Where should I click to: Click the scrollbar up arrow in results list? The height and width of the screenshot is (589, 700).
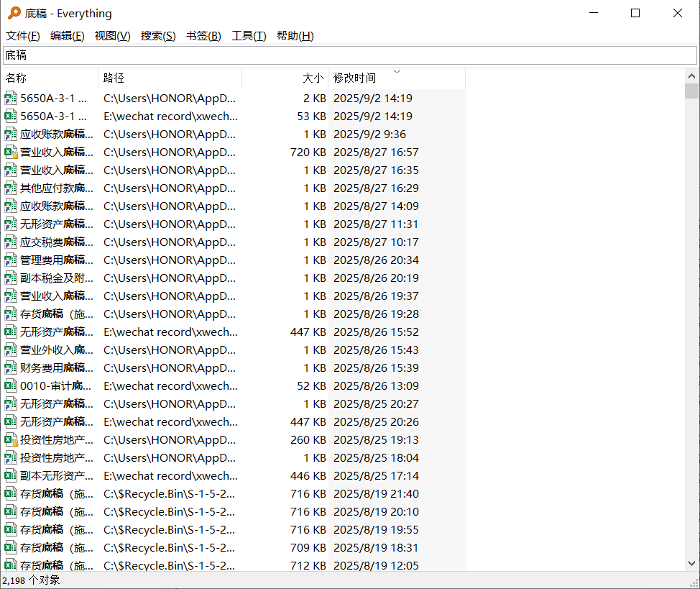tap(691, 76)
